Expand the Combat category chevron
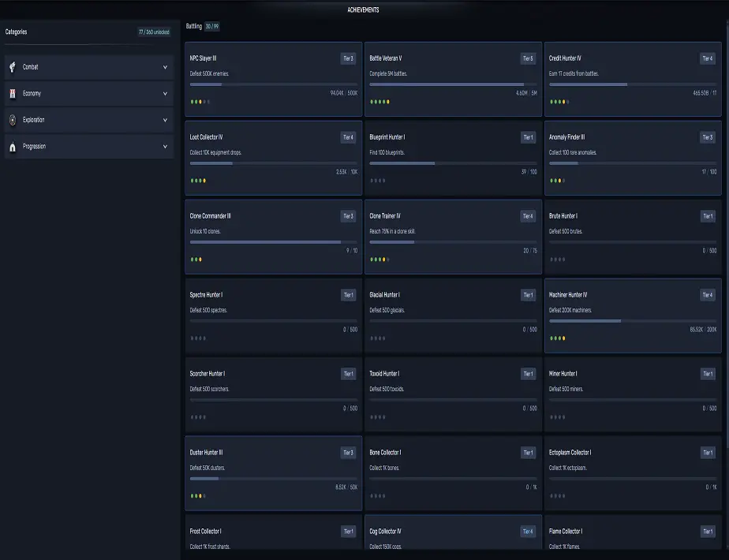729x560 pixels. [165, 67]
